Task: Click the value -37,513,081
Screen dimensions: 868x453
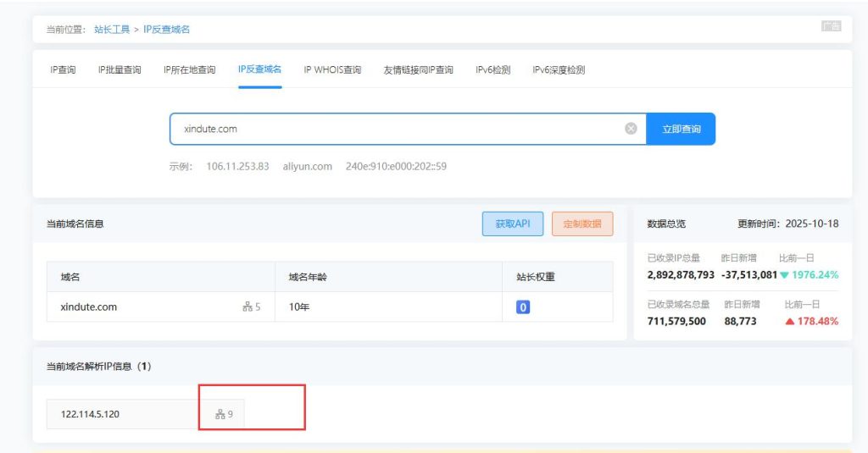Action: (x=749, y=275)
